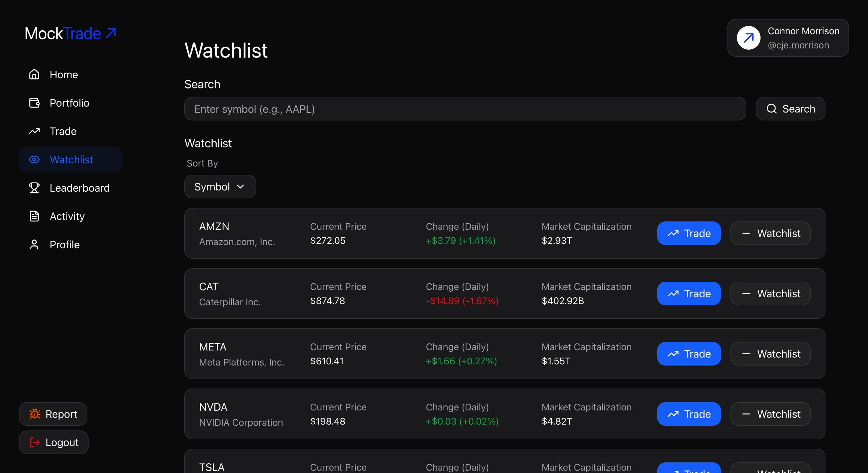Remove CAT from the watchlist
Screen dimensions: 868x473
click(x=770, y=293)
